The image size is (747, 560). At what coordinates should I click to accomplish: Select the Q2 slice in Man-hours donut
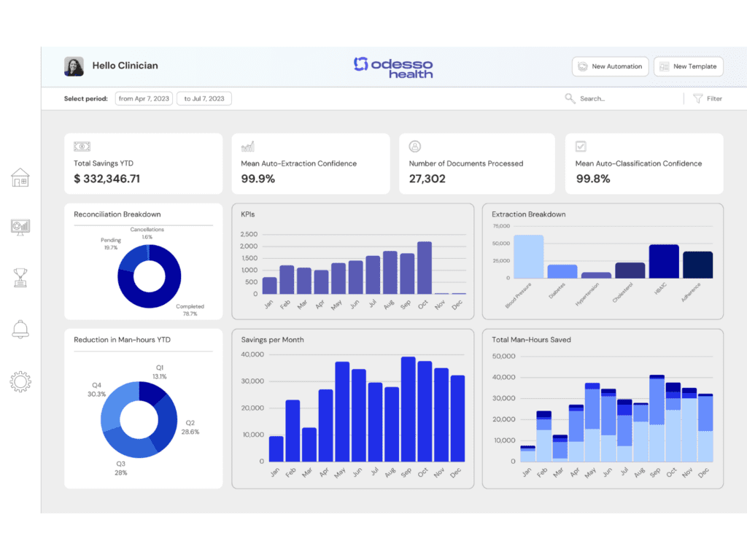click(x=169, y=423)
